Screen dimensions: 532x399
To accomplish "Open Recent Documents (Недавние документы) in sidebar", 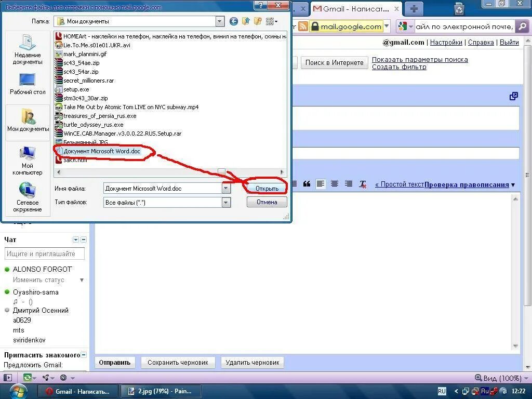I will [28, 49].
